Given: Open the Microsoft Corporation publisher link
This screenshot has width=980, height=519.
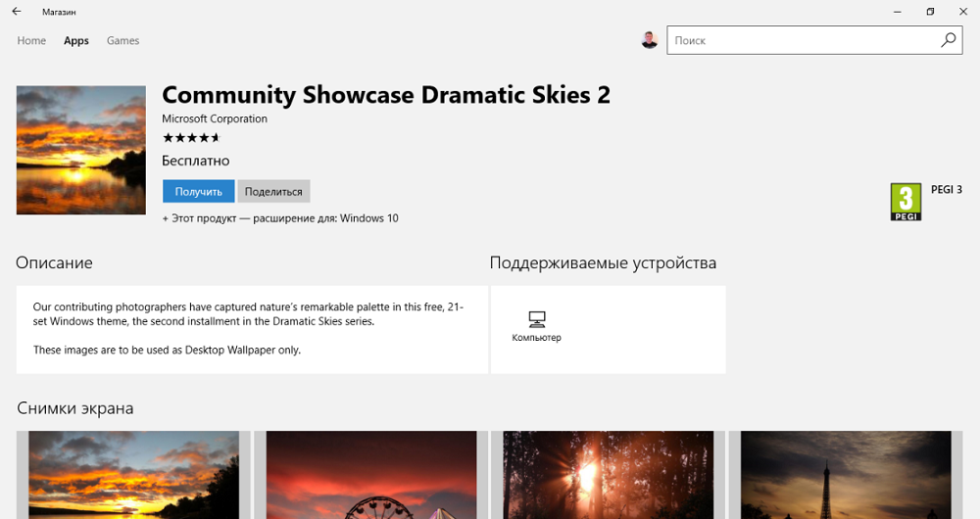Looking at the screenshot, I should 215,118.
